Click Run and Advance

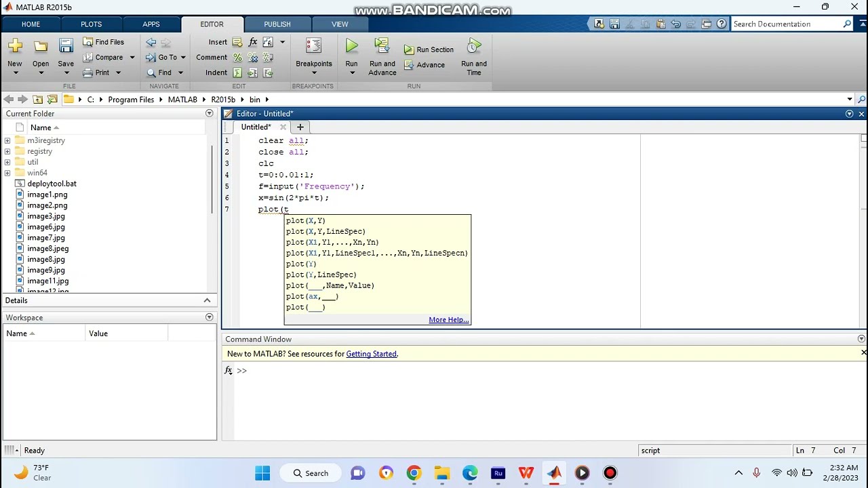(382, 56)
